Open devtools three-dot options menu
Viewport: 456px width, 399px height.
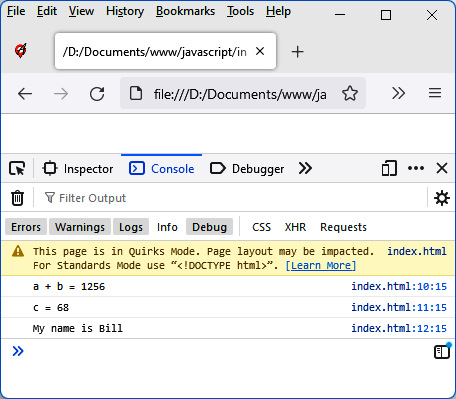pos(416,168)
